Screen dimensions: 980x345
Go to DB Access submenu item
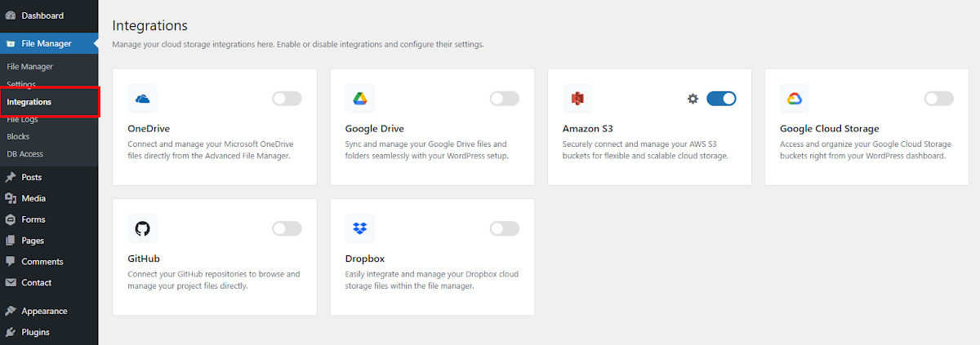[x=24, y=153]
